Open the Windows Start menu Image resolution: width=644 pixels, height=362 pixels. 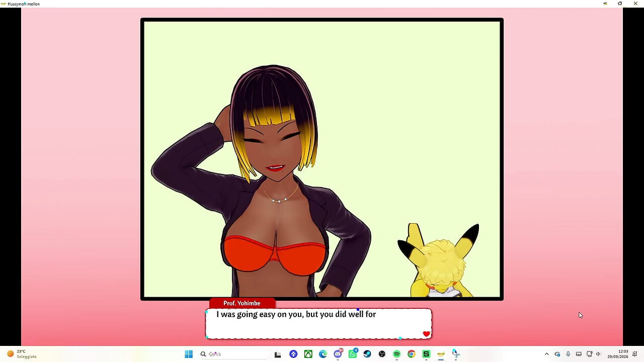[189, 354]
